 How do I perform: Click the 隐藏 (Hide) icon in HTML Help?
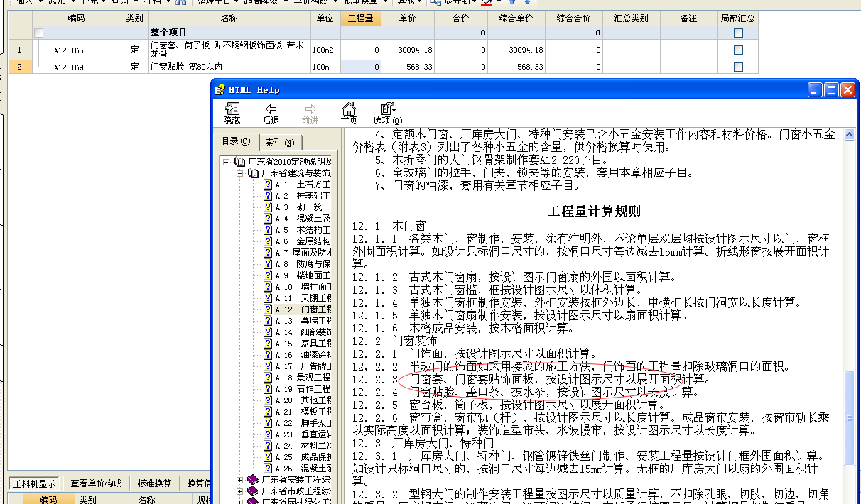click(232, 109)
